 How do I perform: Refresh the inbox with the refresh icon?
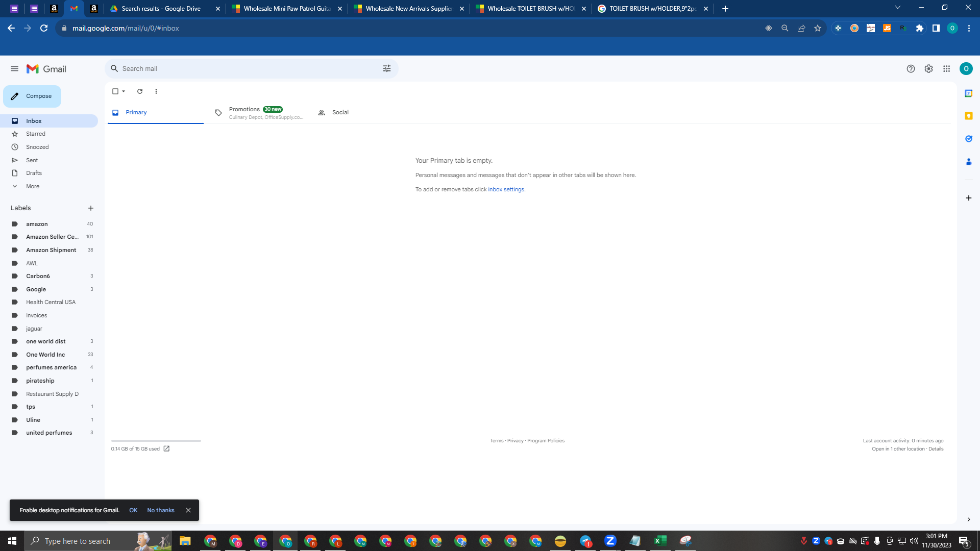(140, 91)
